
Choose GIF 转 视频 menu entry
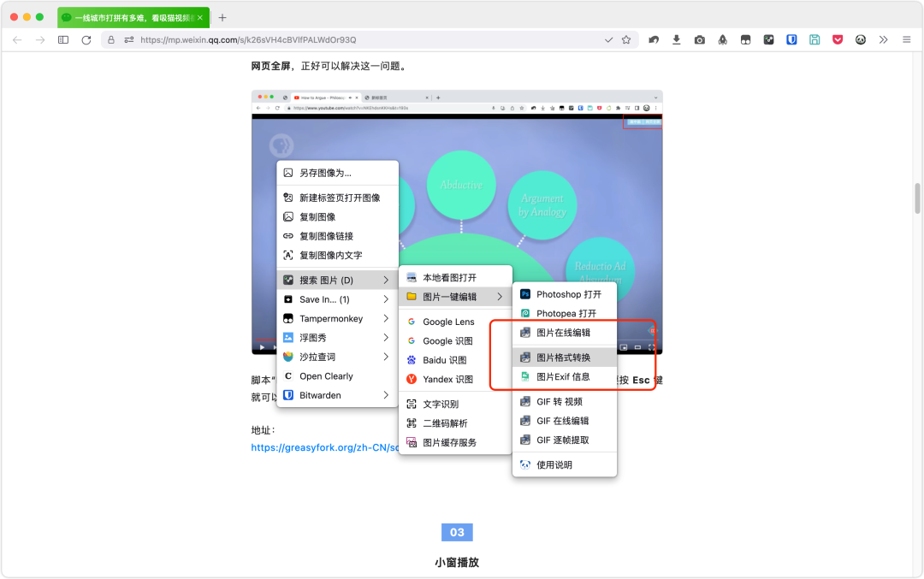[x=565, y=401]
